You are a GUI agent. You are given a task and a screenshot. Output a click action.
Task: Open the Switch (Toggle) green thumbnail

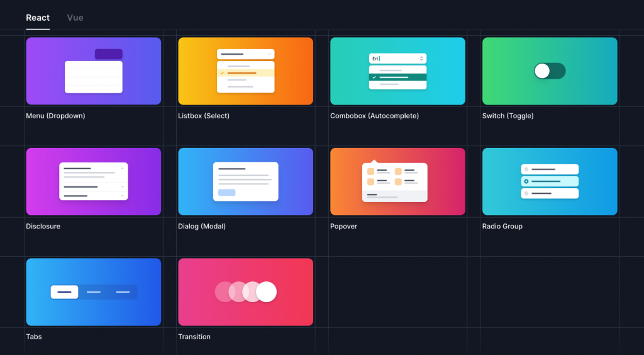[550, 71]
